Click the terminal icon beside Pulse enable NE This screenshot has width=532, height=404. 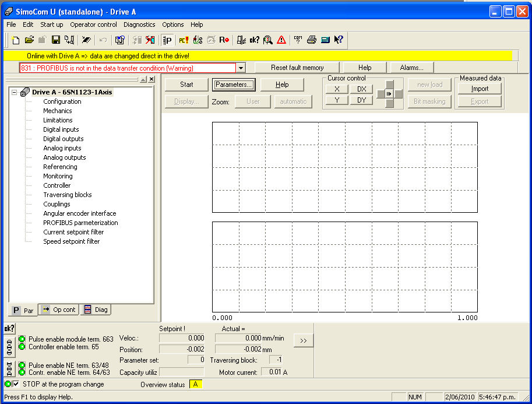[9, 369]
